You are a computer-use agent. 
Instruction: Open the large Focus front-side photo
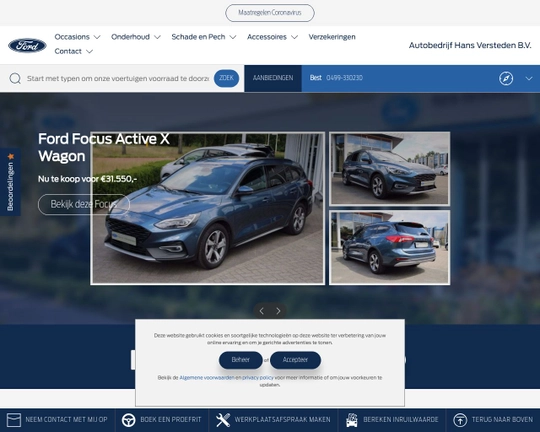coord(208,208)
